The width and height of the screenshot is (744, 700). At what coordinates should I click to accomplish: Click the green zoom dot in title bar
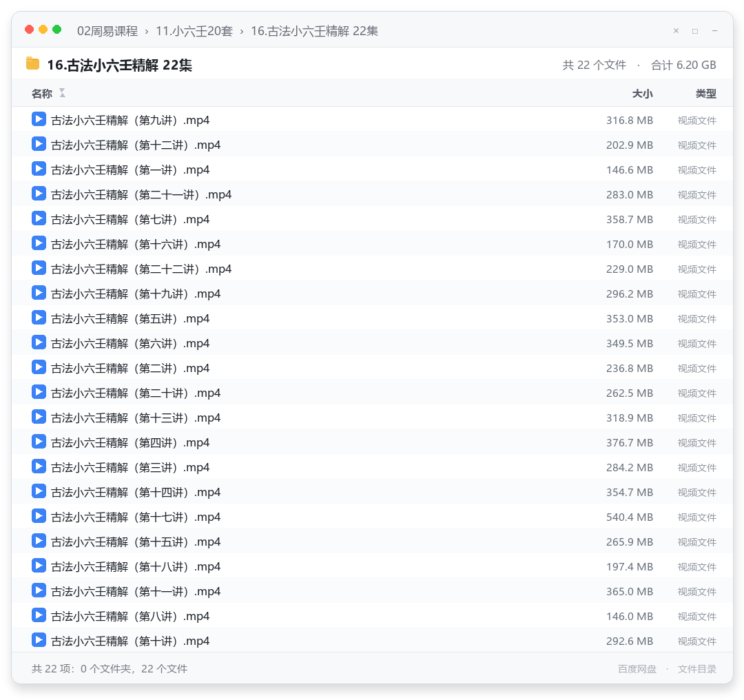coord(57,30)
